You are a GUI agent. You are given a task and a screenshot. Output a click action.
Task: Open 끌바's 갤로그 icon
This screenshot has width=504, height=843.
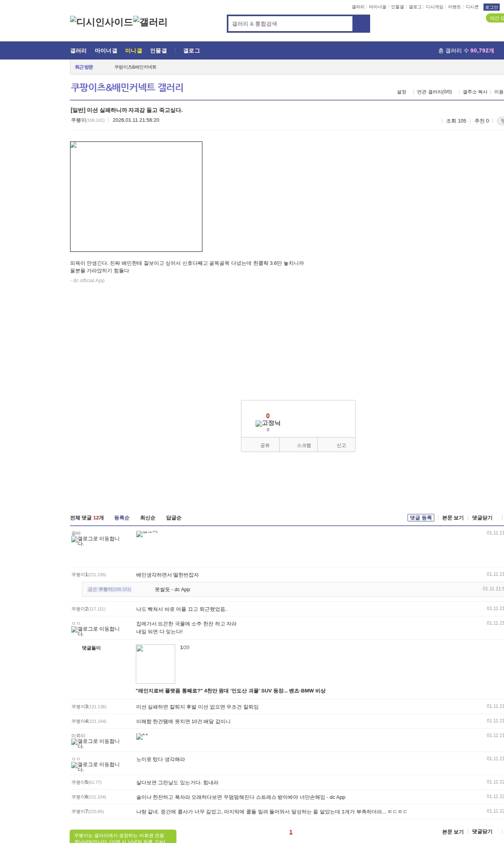[95, 541]
